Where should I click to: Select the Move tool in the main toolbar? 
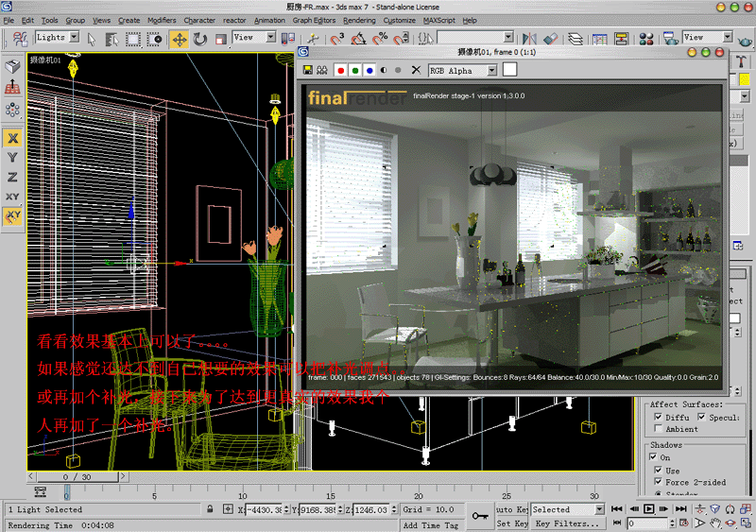click(x=179, y=39)
